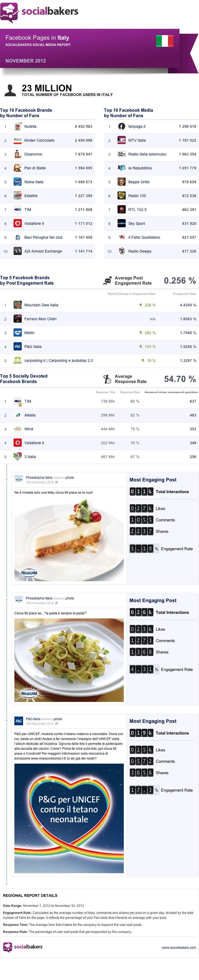Open the P&G per UNICEF heart image
Image resolution: width=199 pixels, height=980 pixels.
(x=69, y=818)
